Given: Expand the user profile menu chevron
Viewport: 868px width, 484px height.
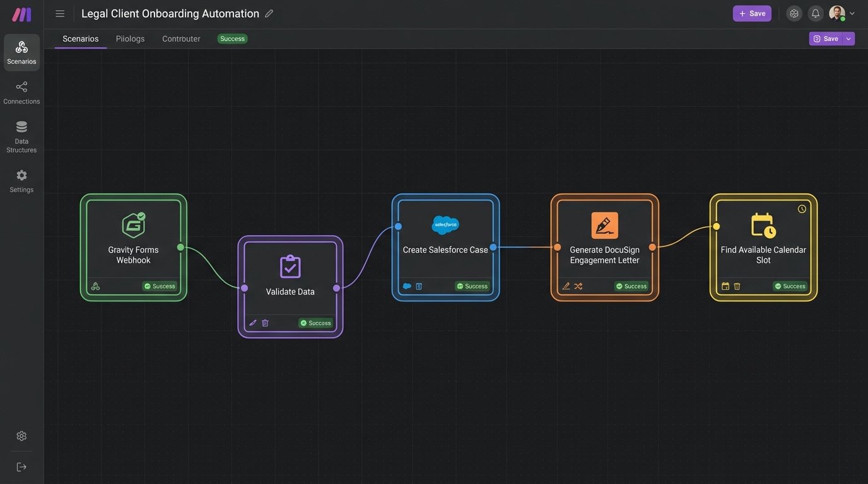Looking at the screenshot, I should pyautogui.click(x=852, y=13).
